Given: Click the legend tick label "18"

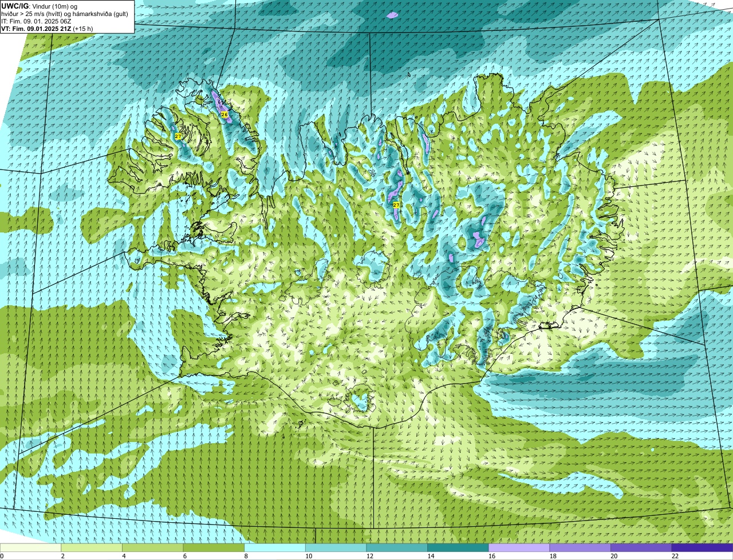Looking at the screenshot, I should 553,556.
